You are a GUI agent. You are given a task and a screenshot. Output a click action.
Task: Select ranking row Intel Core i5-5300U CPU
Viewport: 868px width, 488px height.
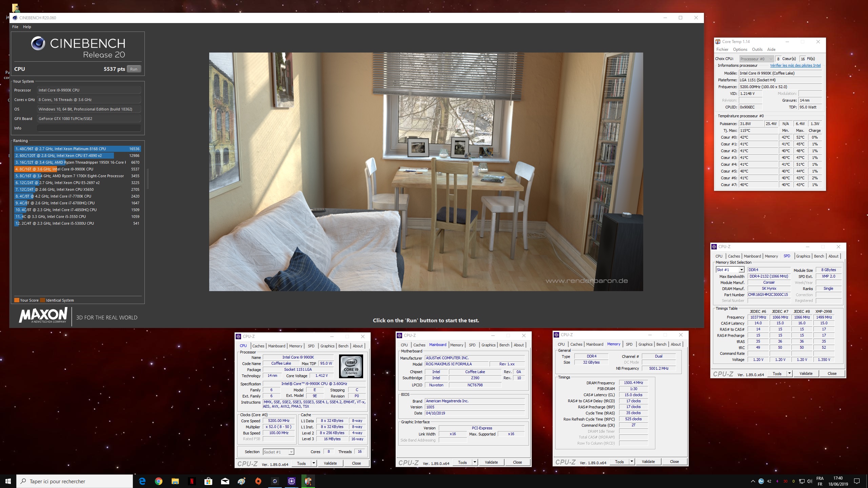tap(77, 223)
